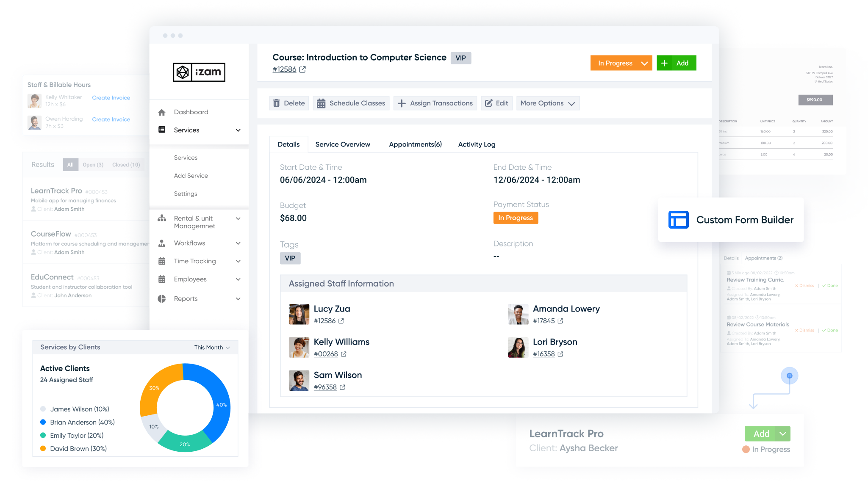Click the Employees sidebar icon
Screen dimensions: 868x486
pos(162,279)
